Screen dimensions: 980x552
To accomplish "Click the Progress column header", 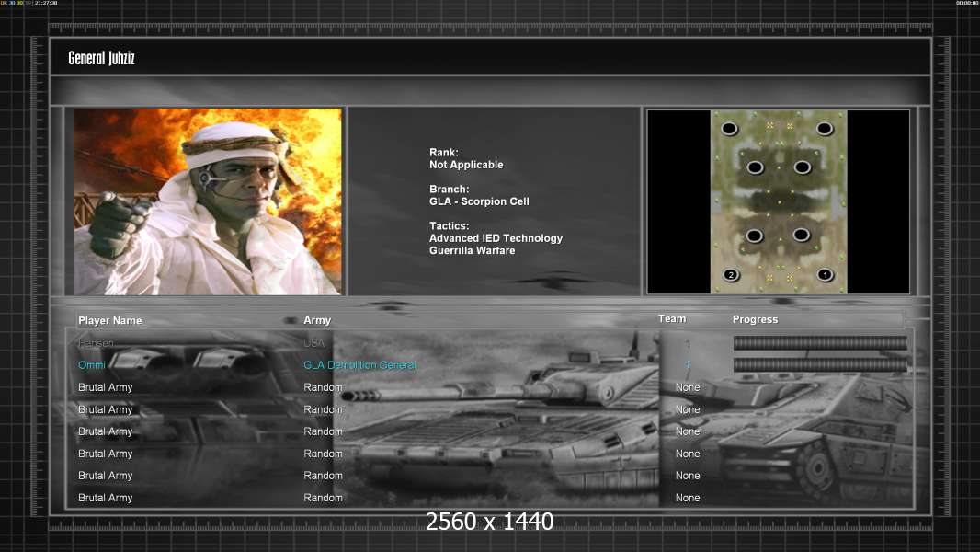I will (755, 319).
